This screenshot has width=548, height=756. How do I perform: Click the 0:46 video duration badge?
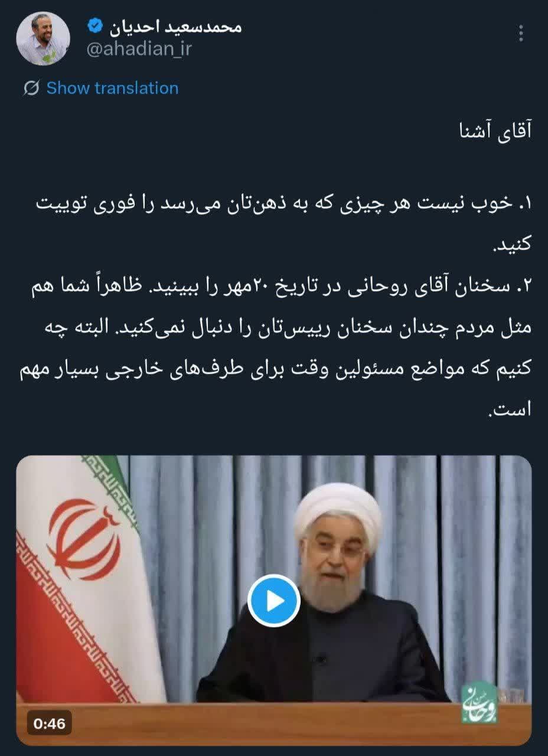click(49, 723)
